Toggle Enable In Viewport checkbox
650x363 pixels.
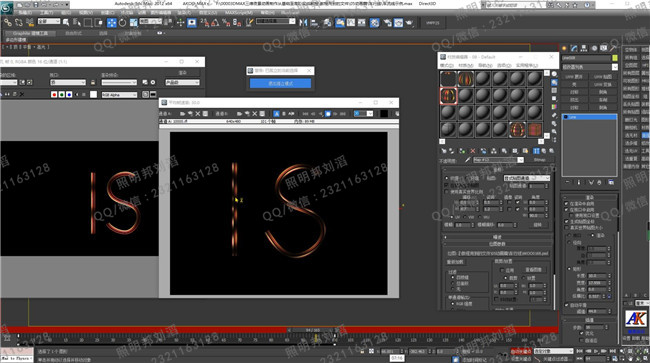click(x=566, y=210)
